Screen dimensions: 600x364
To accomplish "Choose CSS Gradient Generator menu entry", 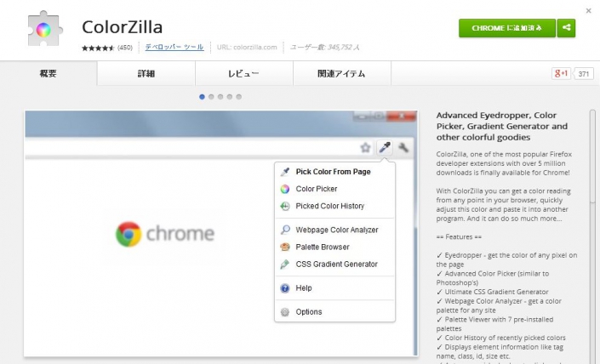I will tap(334, 264).
